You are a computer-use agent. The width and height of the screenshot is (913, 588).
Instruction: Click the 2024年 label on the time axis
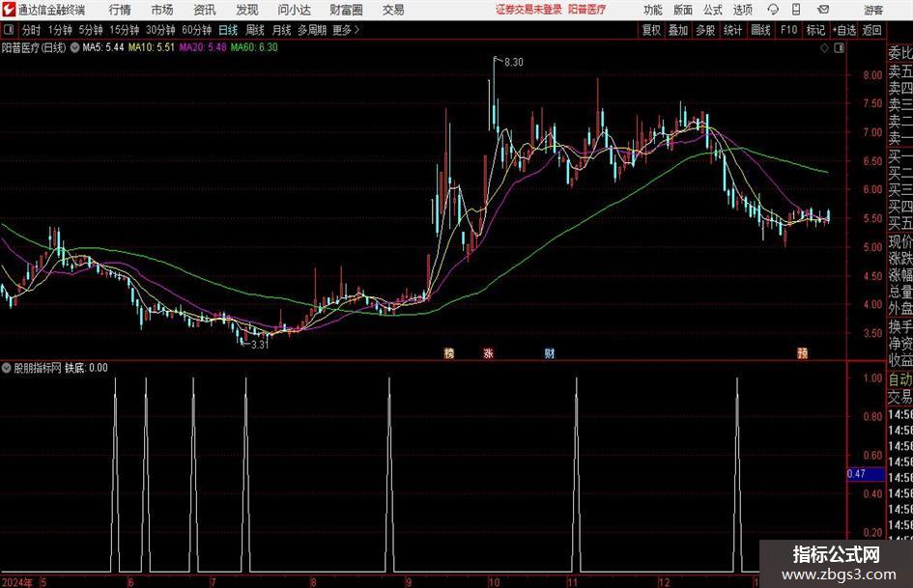17,582
